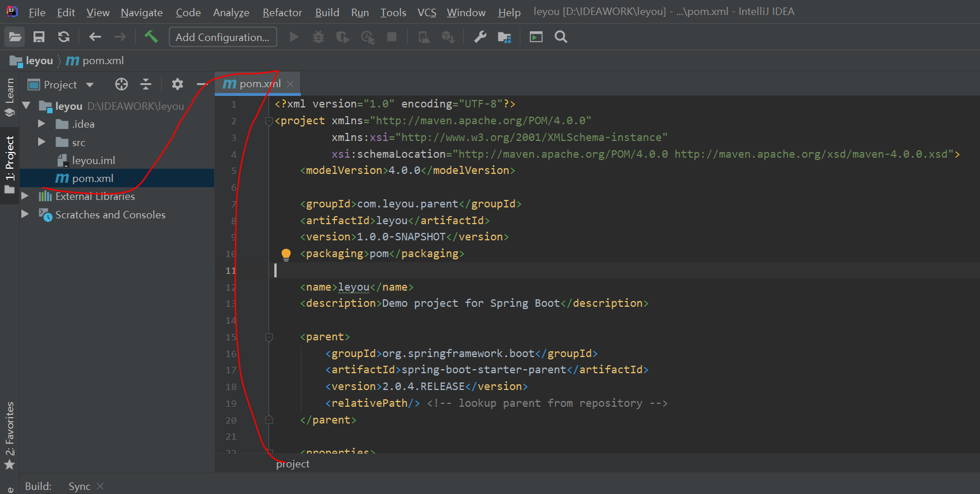
Task: Open the Build menu
Action: (327, 12)
